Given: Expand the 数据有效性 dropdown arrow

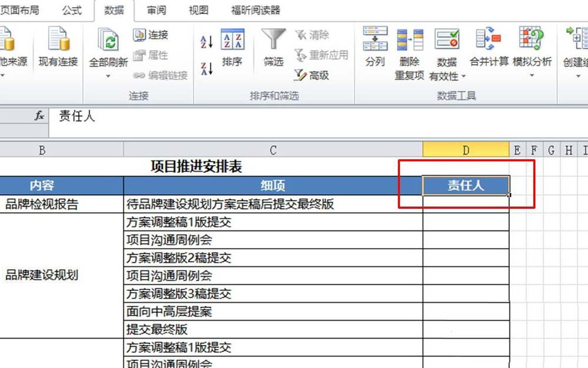Looking at the screenshot, I should tap(463, 76).
